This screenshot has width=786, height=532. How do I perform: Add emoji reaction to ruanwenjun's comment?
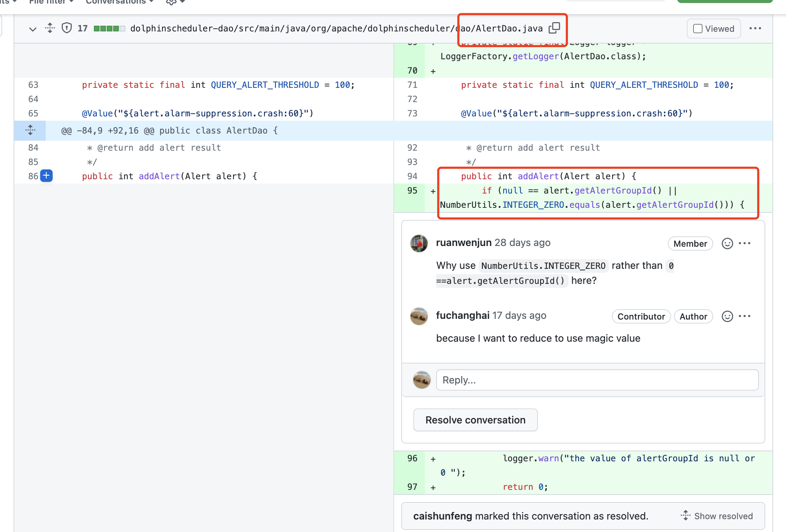(727, 243)
